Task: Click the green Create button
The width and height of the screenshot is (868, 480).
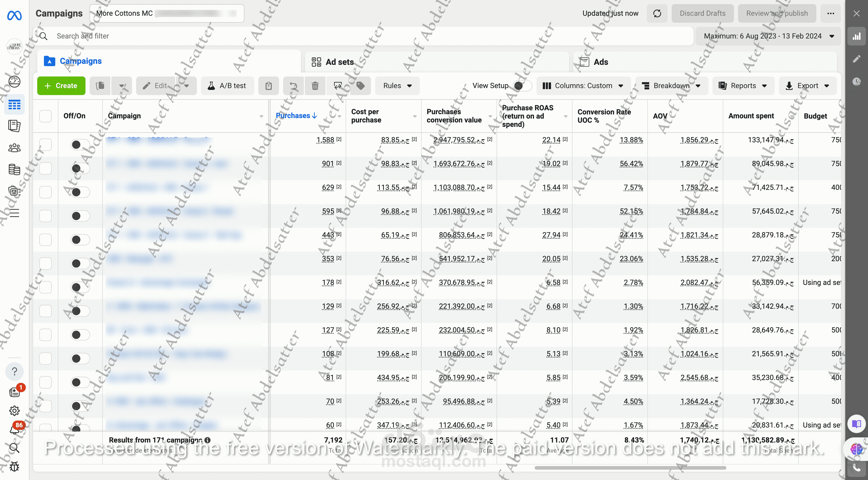Action: [x=61, y=86]
